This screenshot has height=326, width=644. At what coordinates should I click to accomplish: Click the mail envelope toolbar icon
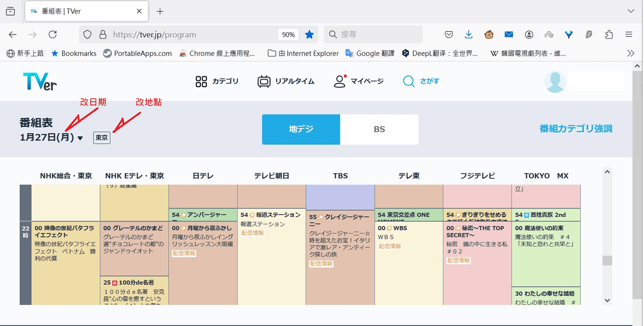coord(509,35)
